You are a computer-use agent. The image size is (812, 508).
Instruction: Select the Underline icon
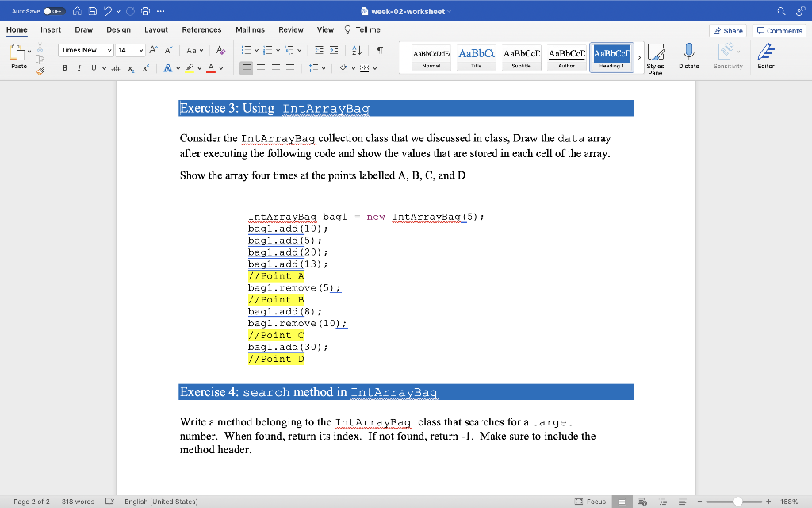pos(93,68)
